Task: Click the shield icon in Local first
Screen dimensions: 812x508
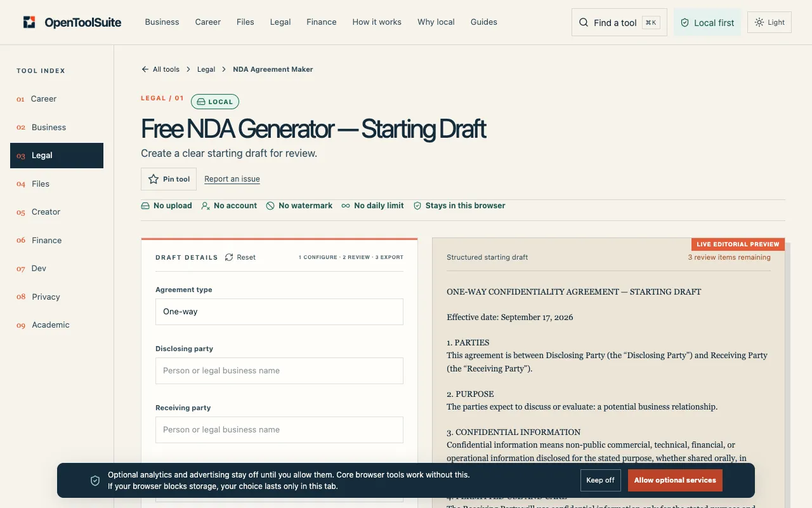Action: tap(684, 22)
